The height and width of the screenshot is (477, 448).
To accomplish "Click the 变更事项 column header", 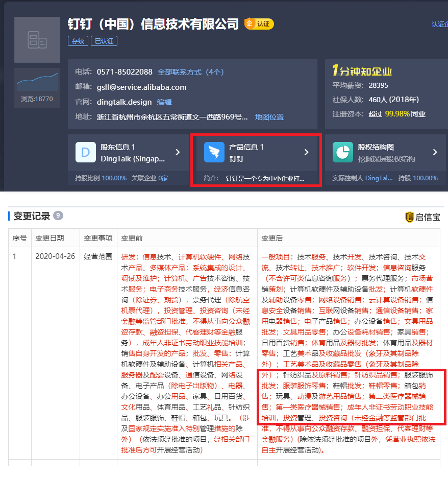I will pyautogui.click(x=98, y=238).
